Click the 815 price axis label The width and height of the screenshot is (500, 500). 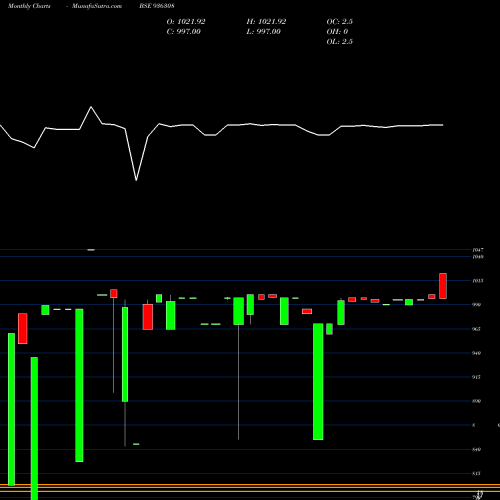[476, 473]
